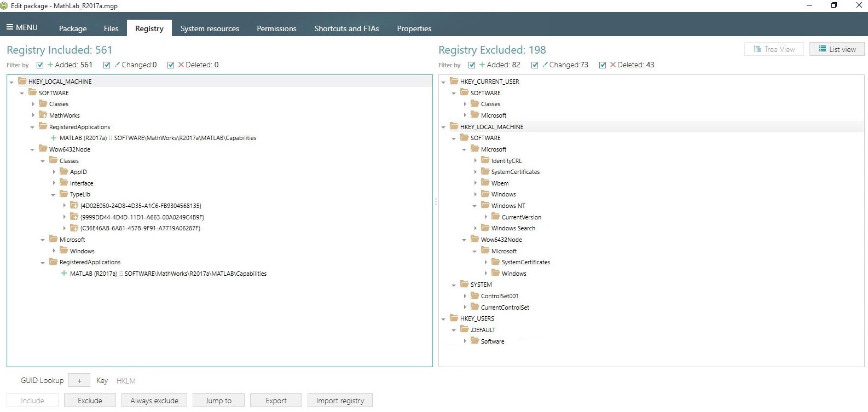Click the HKEY_USERS folder icon
This screenshot has width=868, height=412.
pyautogui.click(x=454, y=318)
